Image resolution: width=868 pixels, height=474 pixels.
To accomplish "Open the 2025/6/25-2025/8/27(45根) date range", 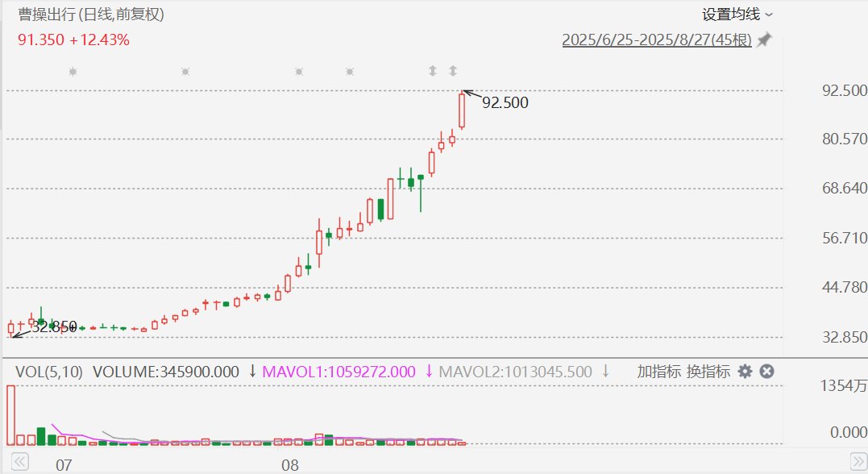I will (657, 39).
